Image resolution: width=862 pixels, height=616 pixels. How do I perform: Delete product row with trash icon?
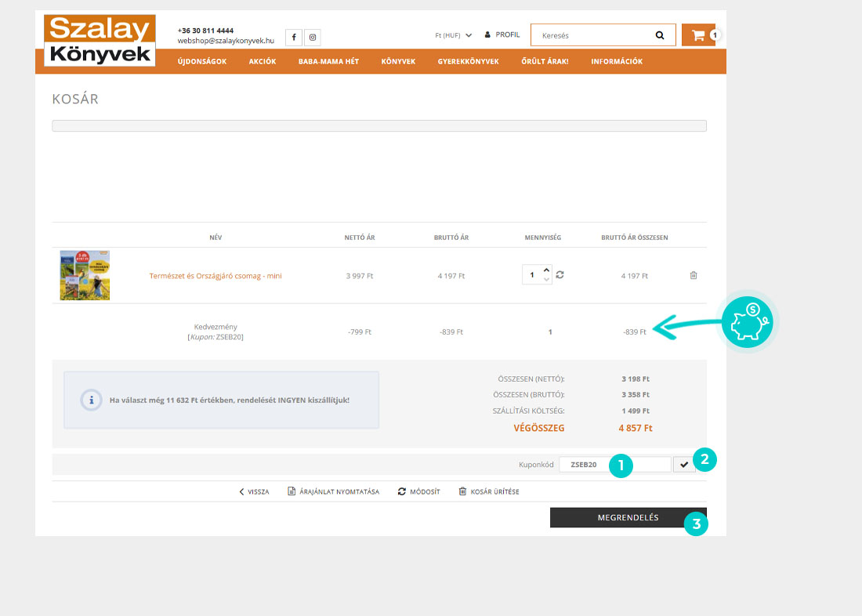coord(694,275)
